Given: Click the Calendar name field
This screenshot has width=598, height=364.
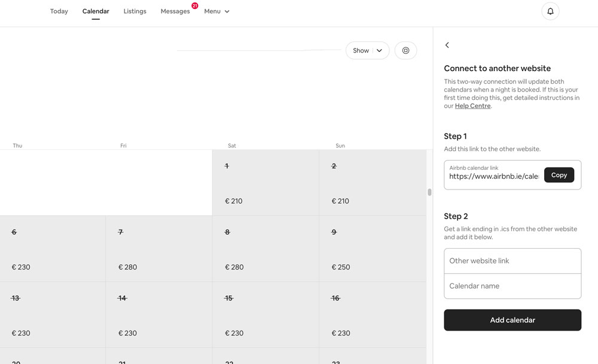Looking at the screenshot, I should tap(512, 286).
